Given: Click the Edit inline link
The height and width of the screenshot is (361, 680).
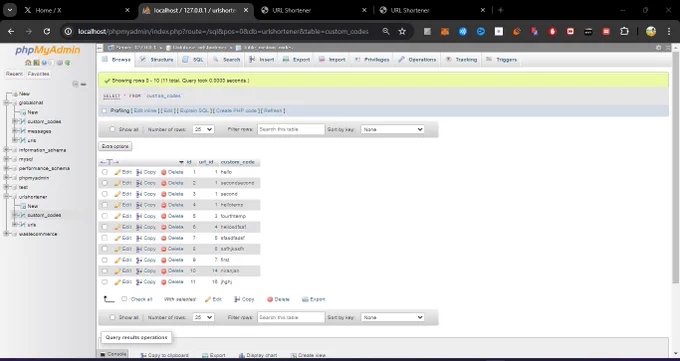Looking at the screenshot, I should click(145, 111).
